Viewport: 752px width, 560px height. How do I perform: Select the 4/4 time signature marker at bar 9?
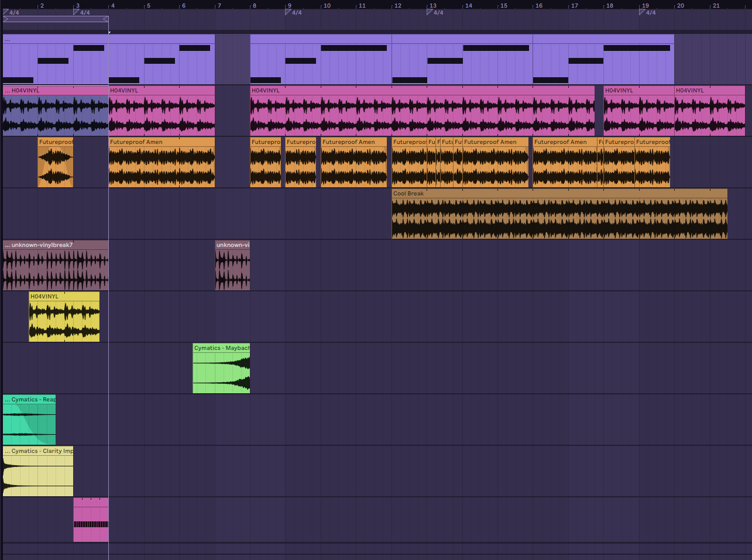[294, 12]
